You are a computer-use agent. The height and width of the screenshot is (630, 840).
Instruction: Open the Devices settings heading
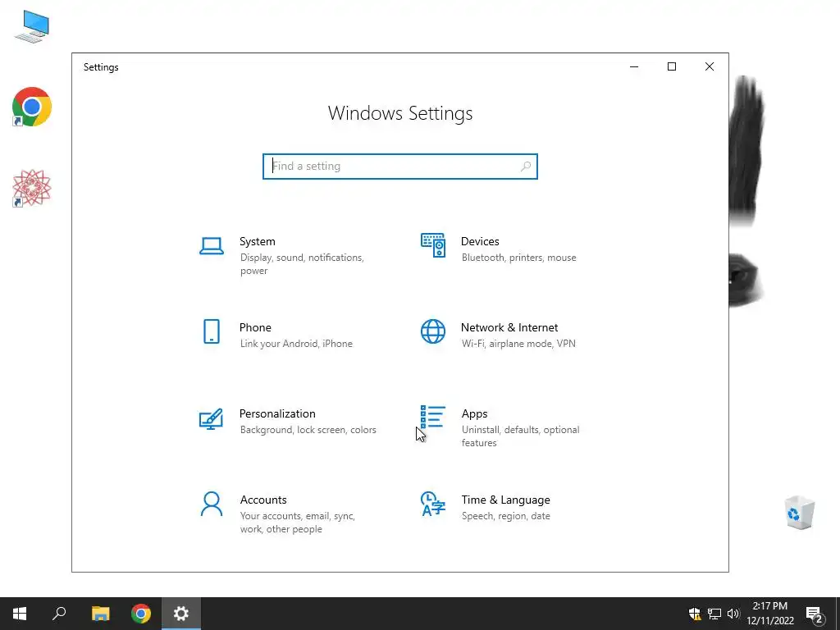(480, 242)
